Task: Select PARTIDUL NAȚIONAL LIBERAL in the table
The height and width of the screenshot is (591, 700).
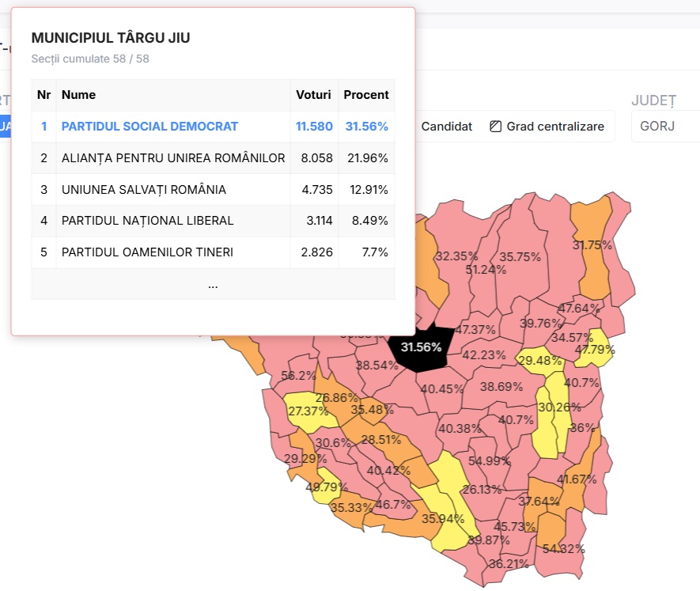Action: pyautogui.click(x=147, y=221)
